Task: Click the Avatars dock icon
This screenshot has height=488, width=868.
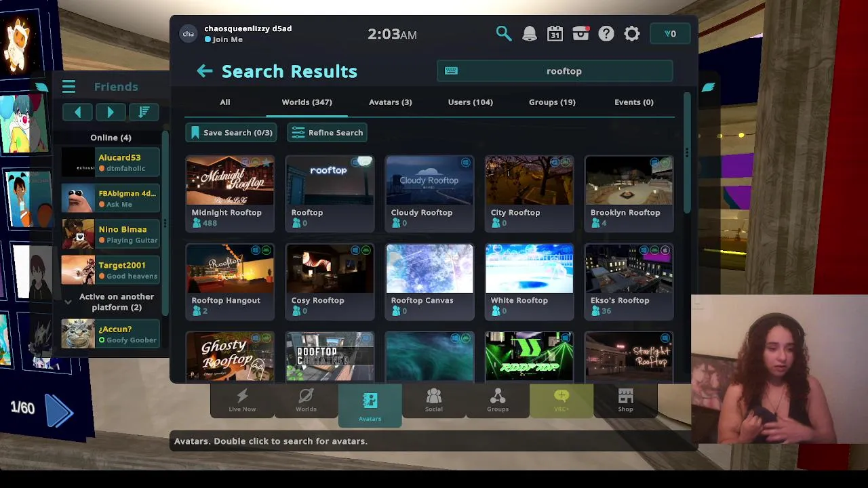Action: click(x=370, y=406)
